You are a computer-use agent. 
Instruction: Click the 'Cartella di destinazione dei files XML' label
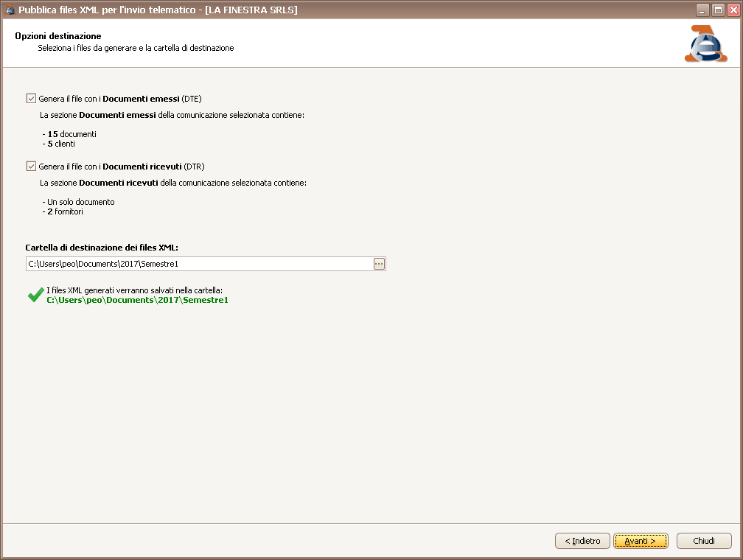pyautogui.click(x=101, y=248)
